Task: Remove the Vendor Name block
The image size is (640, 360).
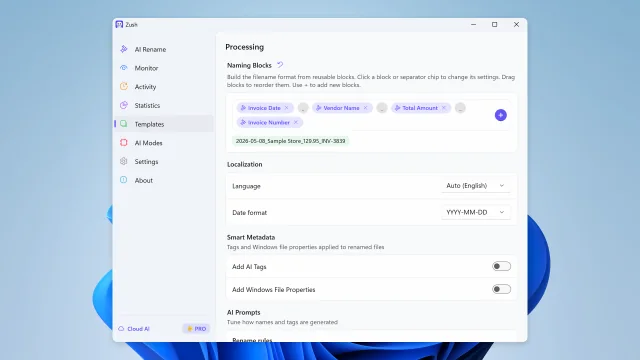Action: click(365, 108)
